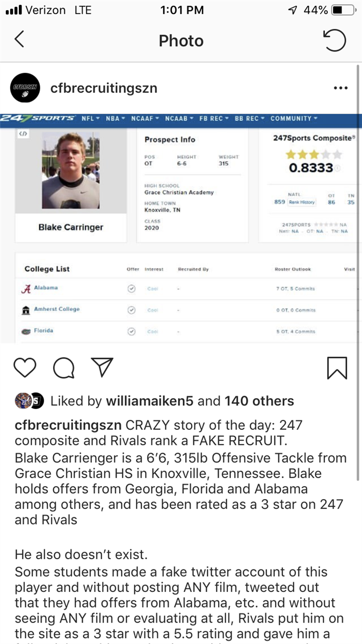Tap the back arrow
Viewport: 362px width, 644px height.
coord(19,40)
